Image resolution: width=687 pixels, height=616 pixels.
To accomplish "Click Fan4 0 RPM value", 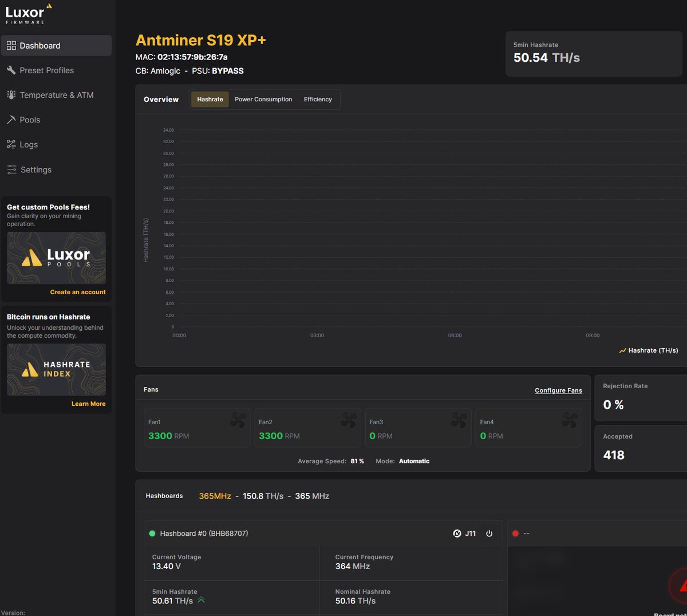I will (491, 436).
